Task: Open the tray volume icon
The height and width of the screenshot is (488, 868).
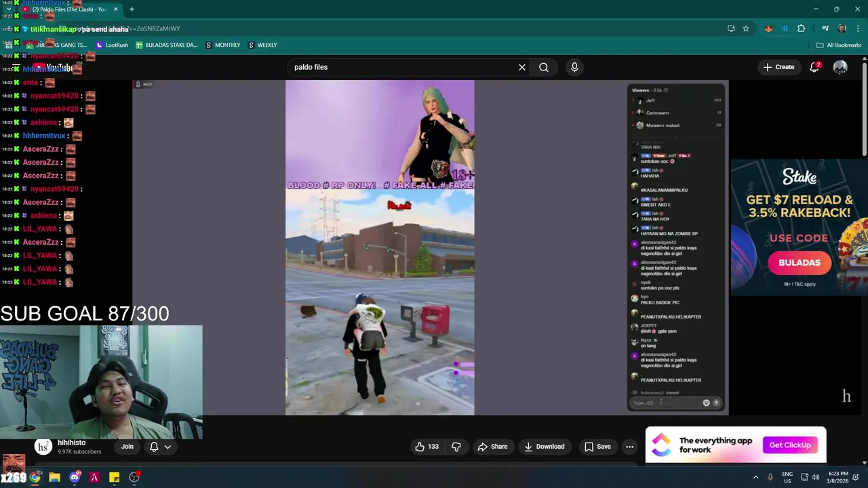Action: pos(817,477)
